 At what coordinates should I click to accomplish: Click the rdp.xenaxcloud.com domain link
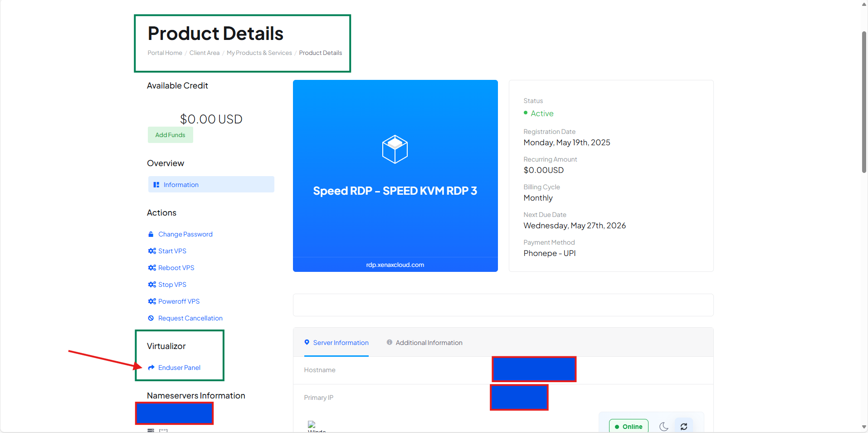[x=395, y=265]
